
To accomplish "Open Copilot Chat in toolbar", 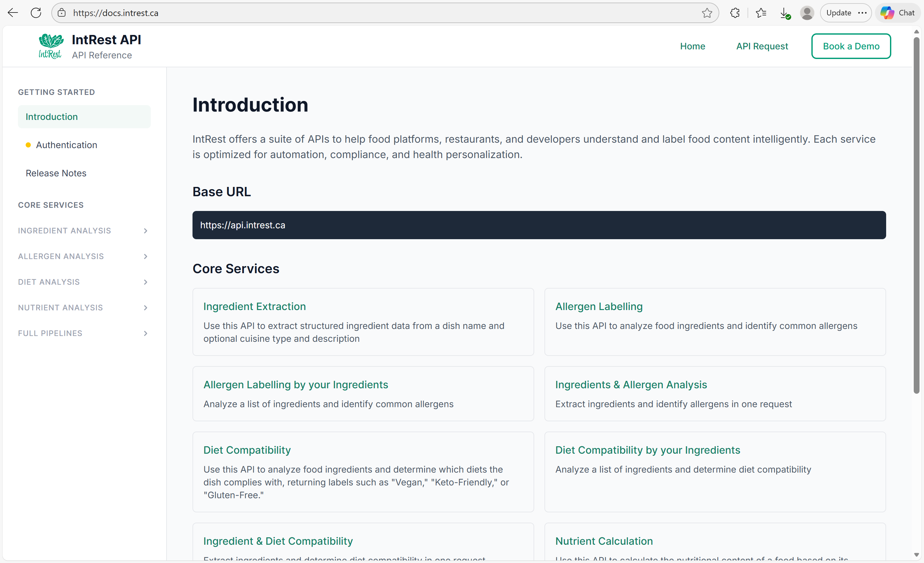I will [898, 13].
